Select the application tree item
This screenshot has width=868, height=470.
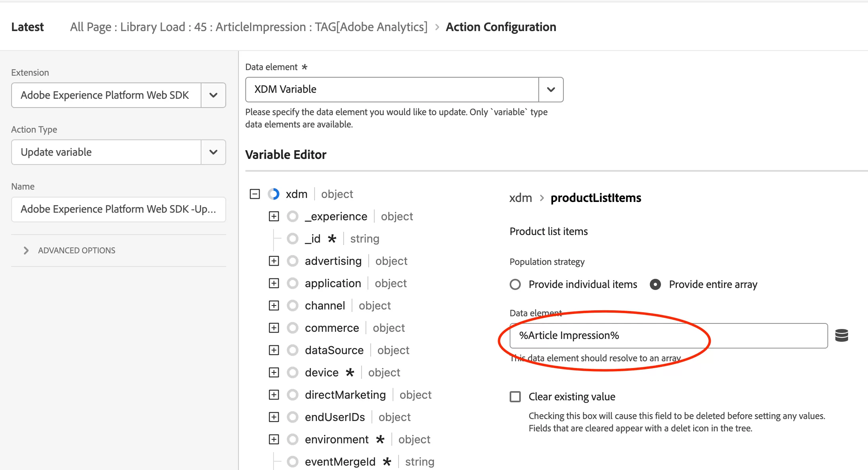coord(333,283)
